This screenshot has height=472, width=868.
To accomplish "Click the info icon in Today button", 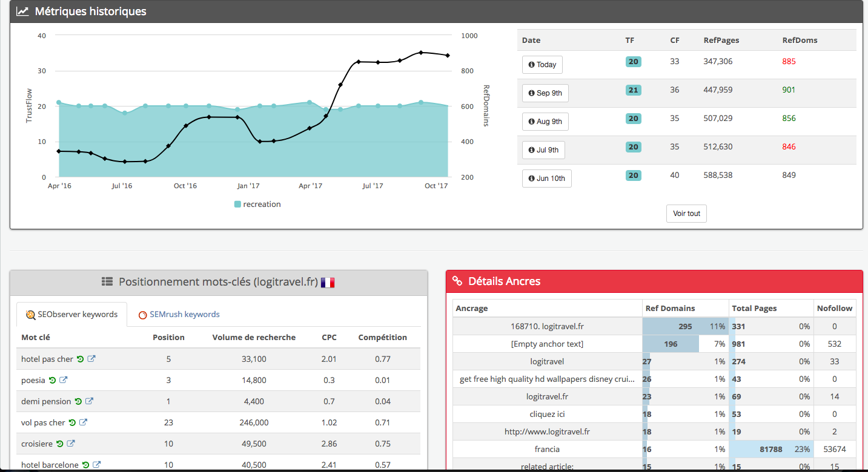I will (531, 65).
